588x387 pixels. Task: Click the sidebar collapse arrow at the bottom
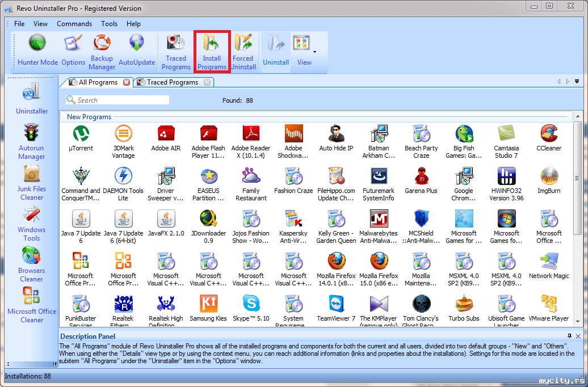click(x=54, y=364)
